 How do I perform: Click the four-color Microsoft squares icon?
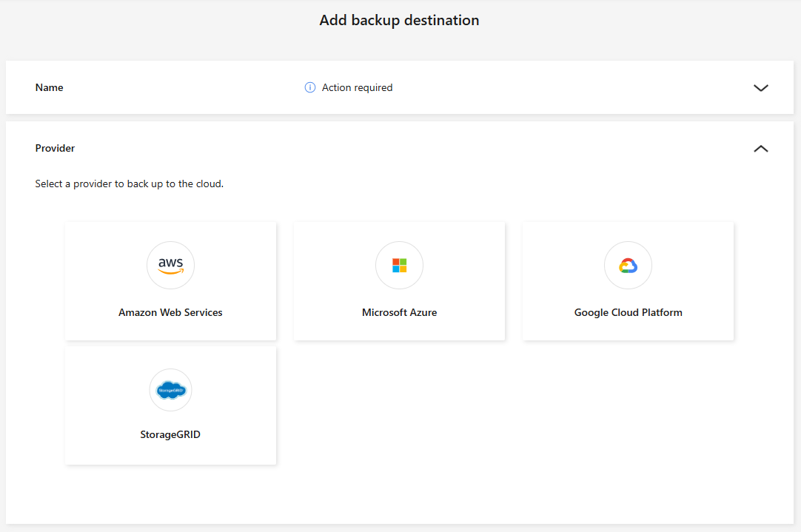399,265
